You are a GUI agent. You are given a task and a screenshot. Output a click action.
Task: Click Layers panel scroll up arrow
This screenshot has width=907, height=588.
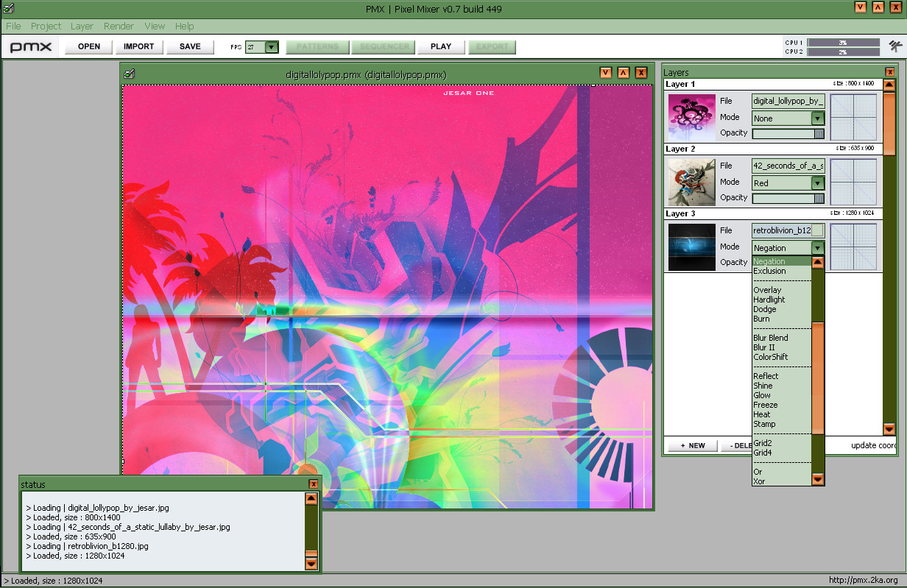pos(889,85)
